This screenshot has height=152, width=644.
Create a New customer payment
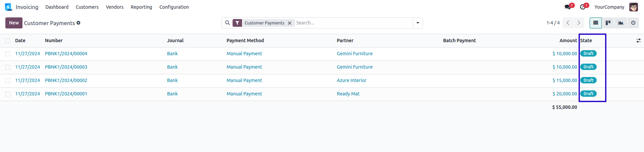point(14,23)
